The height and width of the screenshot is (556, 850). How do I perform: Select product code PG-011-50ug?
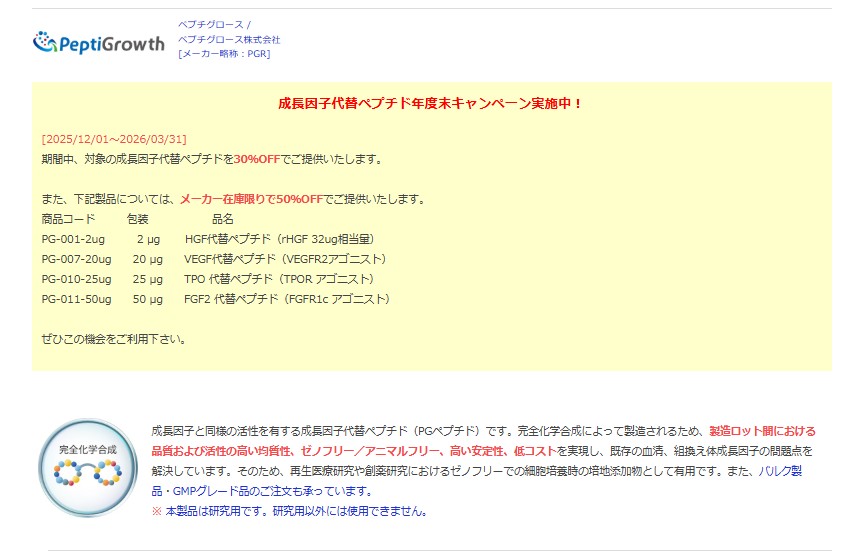[76, 299]
